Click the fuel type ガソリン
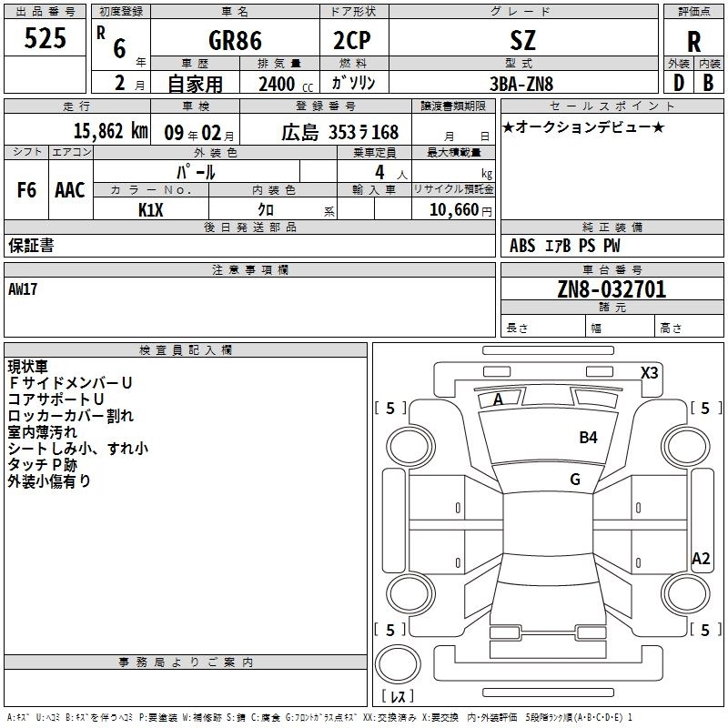This screenshot has width=728, height=728. [x=353, y=83]
